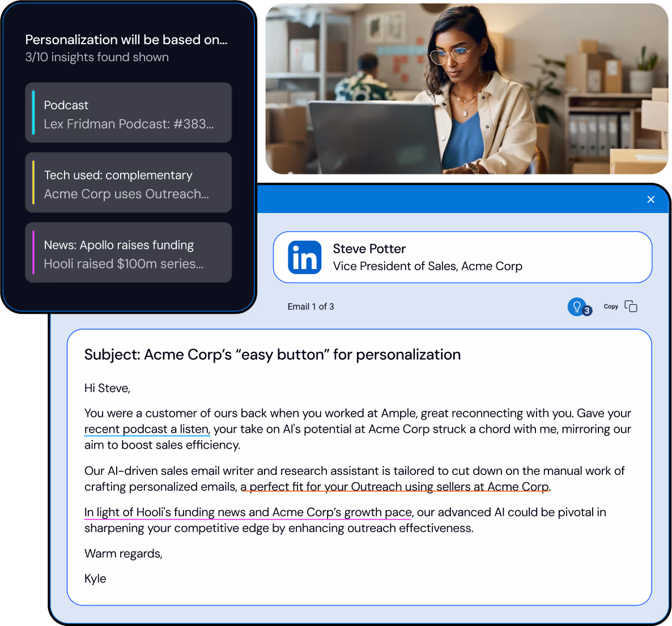Screen dimensions: 672x626
Task: Click the '3/10 insights found shown' text
Action: (97, 57)
